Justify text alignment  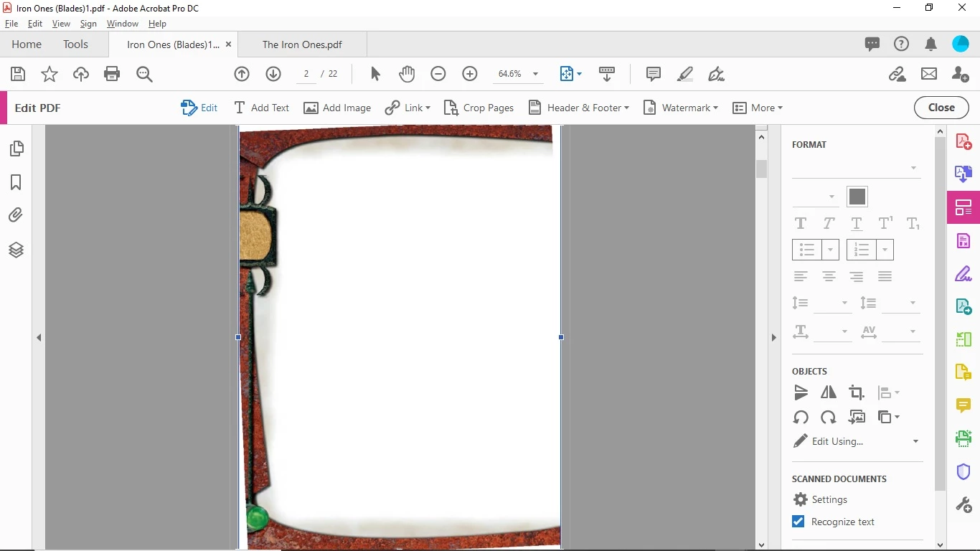point(885,276)
